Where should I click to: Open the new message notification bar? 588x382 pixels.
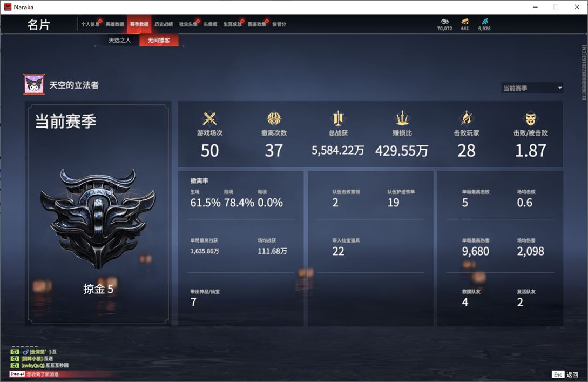click(x=64, y=374)
